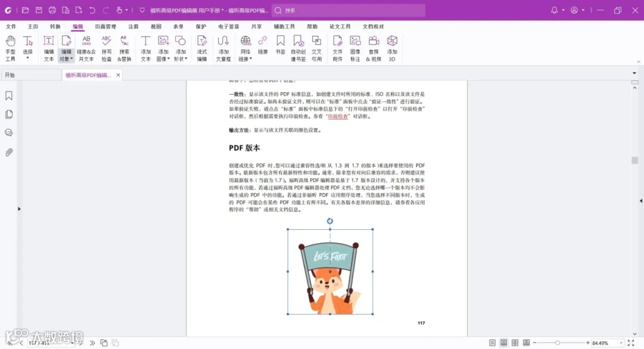Image resolution: width=644 pixels, height=349 pixels.
Task: Switch to facing pages view mode
Action: pyautogui.click(x=515, y=343)
